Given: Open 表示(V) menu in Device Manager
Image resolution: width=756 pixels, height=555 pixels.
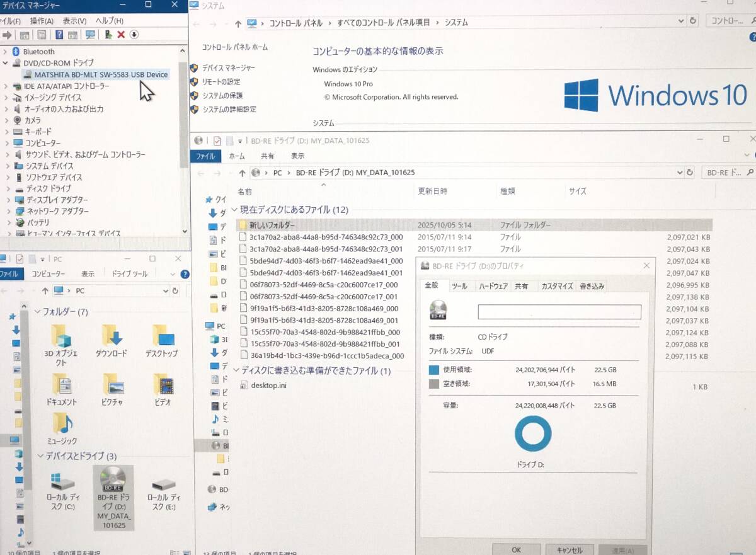Looking at the screenshot, I should (x=75, y=21).
